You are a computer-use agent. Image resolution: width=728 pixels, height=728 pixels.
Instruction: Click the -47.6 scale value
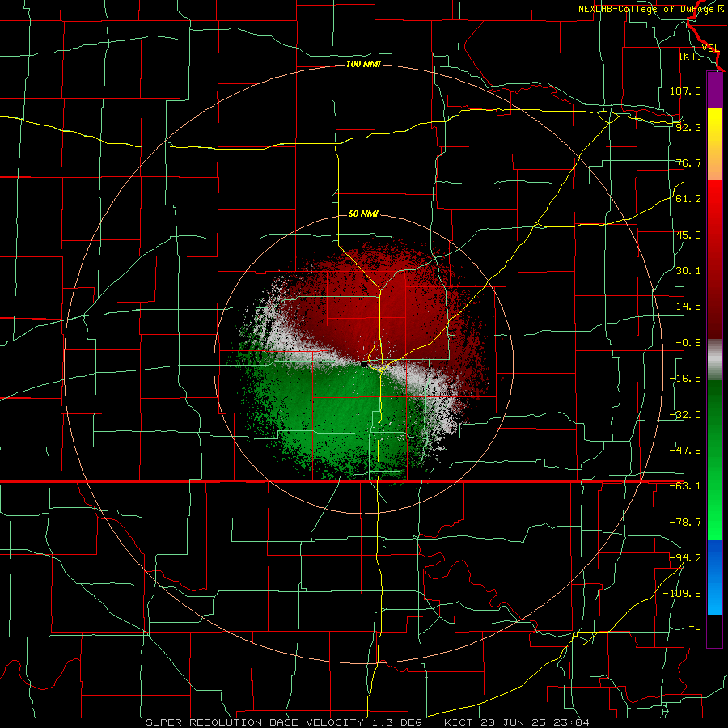(x=685, y=451)
